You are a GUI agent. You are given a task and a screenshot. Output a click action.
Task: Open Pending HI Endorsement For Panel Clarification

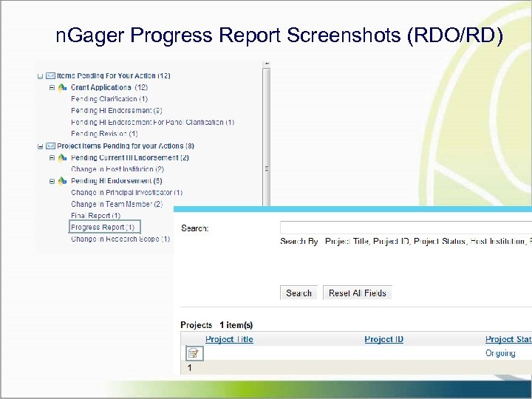[x=153, y=122]
